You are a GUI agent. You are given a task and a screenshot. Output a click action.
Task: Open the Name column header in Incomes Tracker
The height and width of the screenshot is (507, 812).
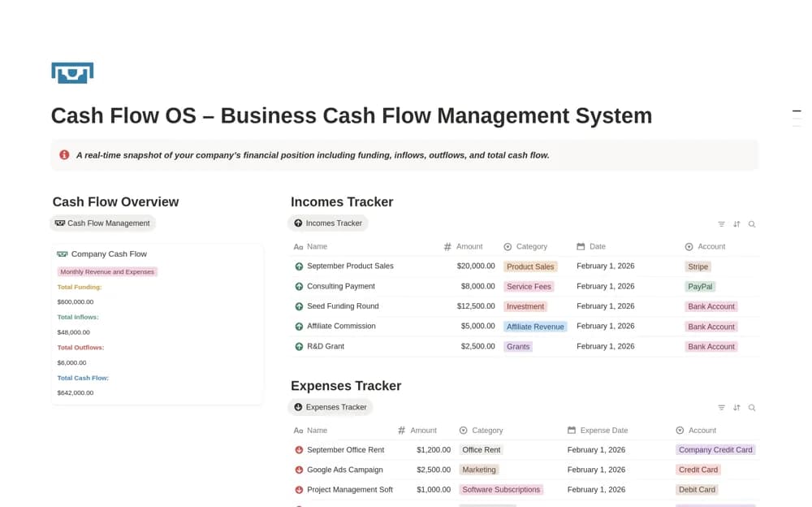pos(311,247)
